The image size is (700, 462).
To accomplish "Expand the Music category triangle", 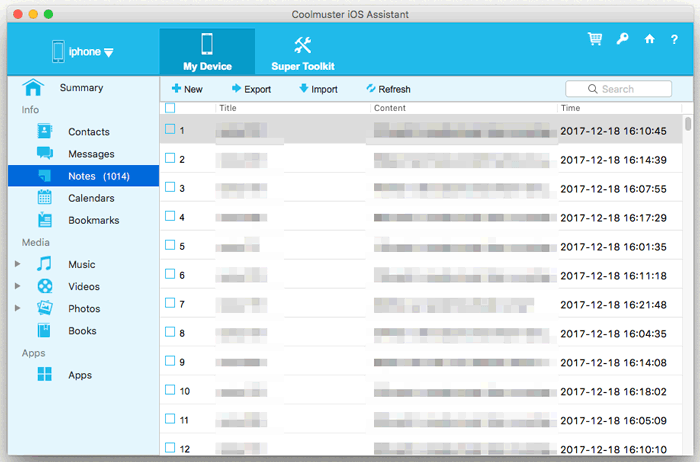I will click(x=17, y=264).
